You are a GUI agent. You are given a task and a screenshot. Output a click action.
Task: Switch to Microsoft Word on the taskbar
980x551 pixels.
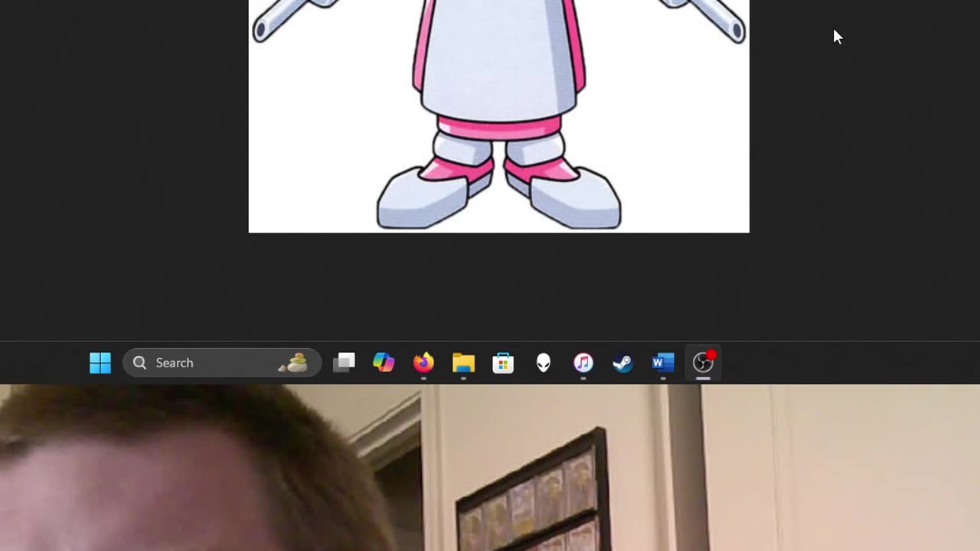[x=663, y=363]
